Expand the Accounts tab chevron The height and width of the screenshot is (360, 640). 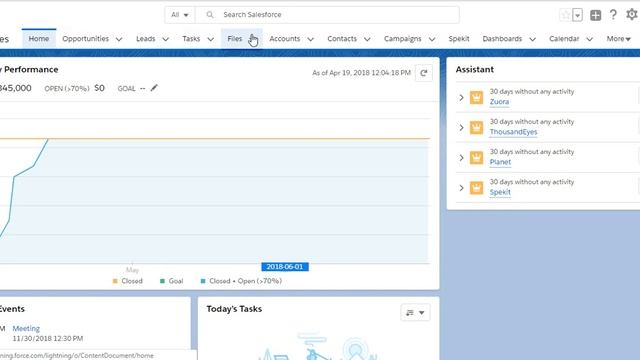[311, 39]
